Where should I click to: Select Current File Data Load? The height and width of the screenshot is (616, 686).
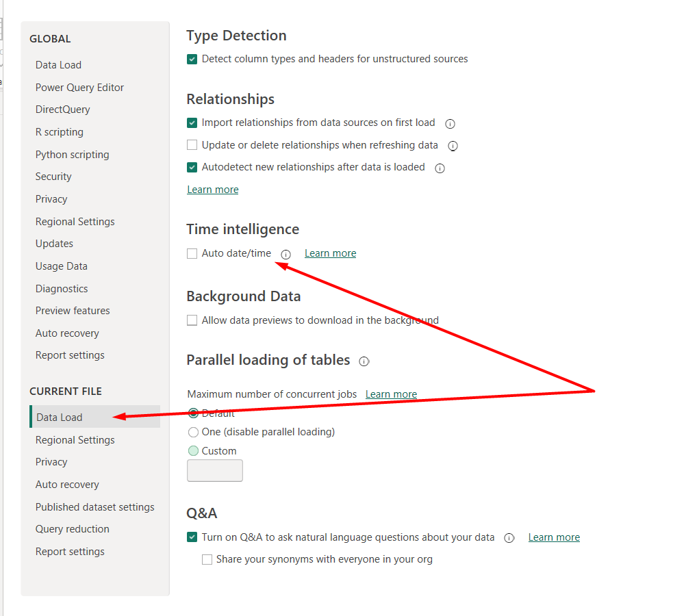pyautogui.click(x=95, y=417)
